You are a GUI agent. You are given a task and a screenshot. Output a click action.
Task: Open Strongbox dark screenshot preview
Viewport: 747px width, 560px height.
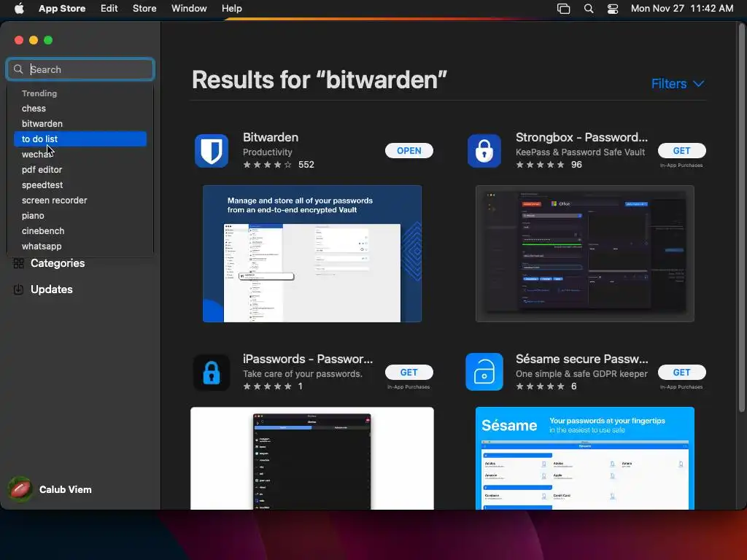(x=584, y=254)
